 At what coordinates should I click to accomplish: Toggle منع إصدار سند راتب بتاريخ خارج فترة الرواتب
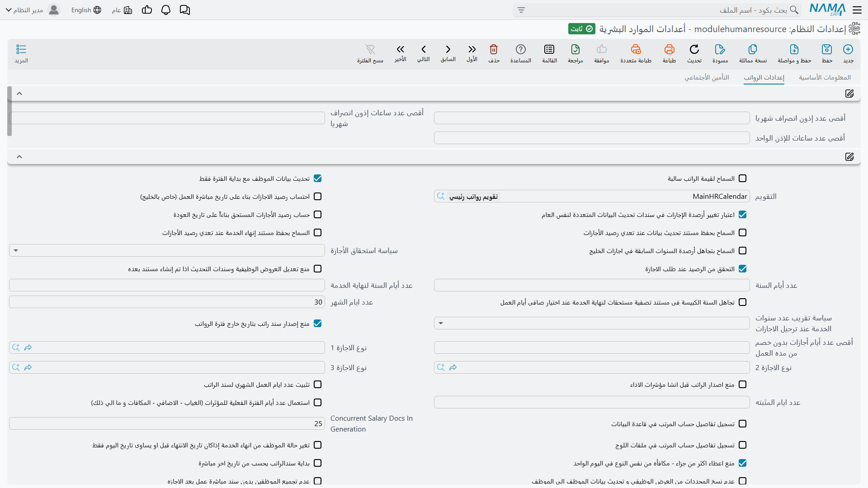(x=317, y=324)
